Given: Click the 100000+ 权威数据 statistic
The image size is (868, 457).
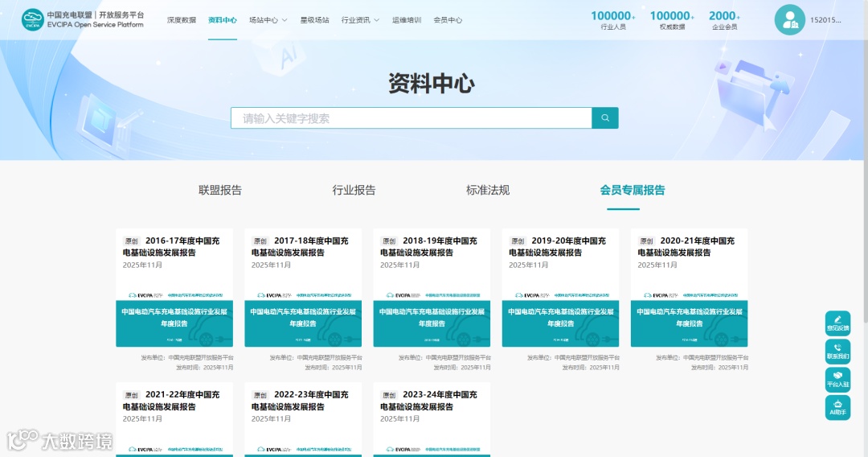Looking at the screenshot, I should point(672,20).
